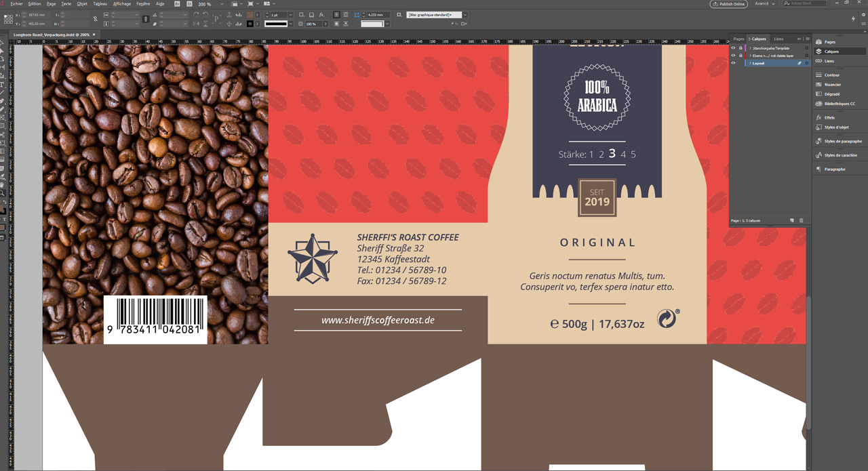
Task: Toggle the empty lock box on the Layout layer
Action: [741, 63]
